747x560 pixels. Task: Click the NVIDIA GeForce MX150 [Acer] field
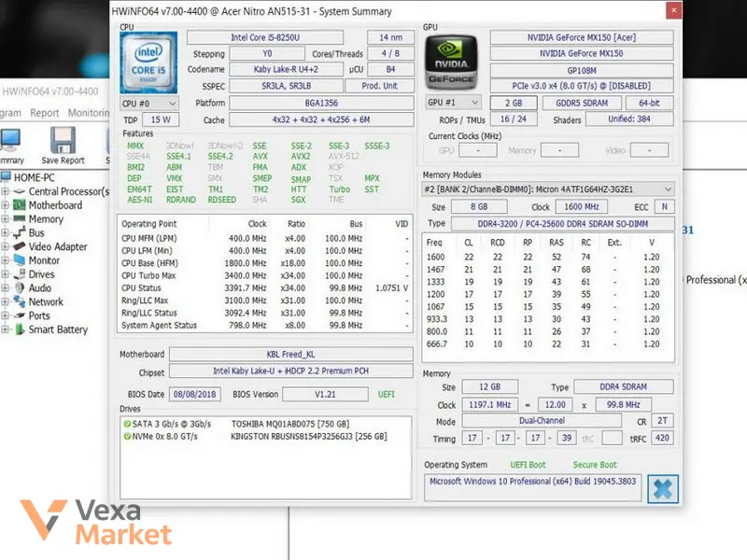(581, 37)
